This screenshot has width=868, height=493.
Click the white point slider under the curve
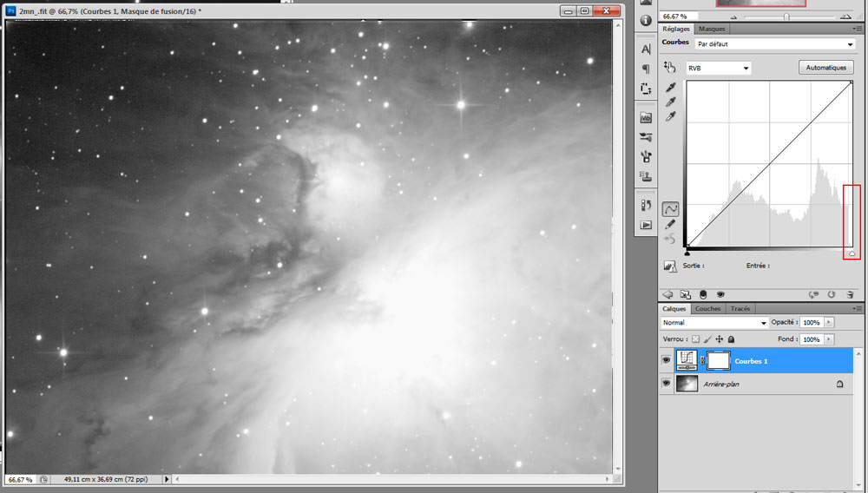pos(852,253)
